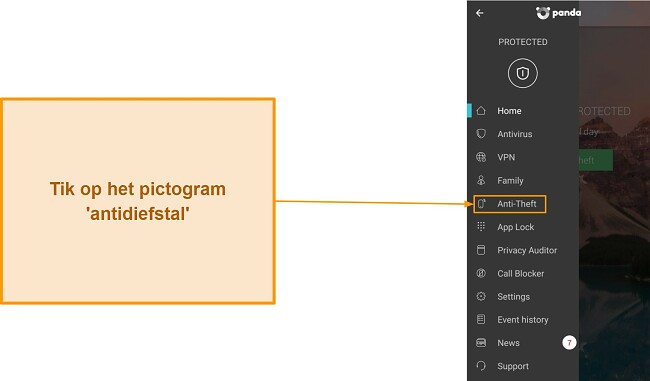Click the Panda logo at top
This screenshot has height=381, width=650.
point(558,13)
